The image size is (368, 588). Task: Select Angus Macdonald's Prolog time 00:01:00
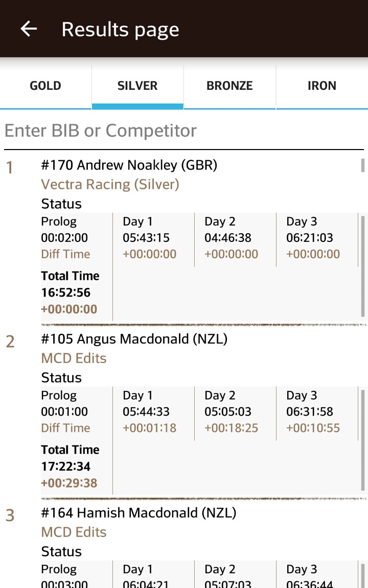pos(64,411)
